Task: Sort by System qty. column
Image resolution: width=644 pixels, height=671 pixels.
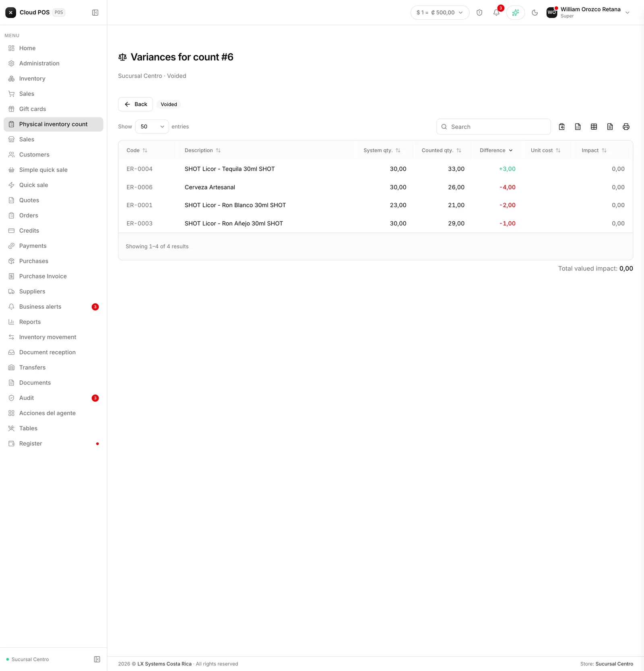Action: [x=382, y=151]
